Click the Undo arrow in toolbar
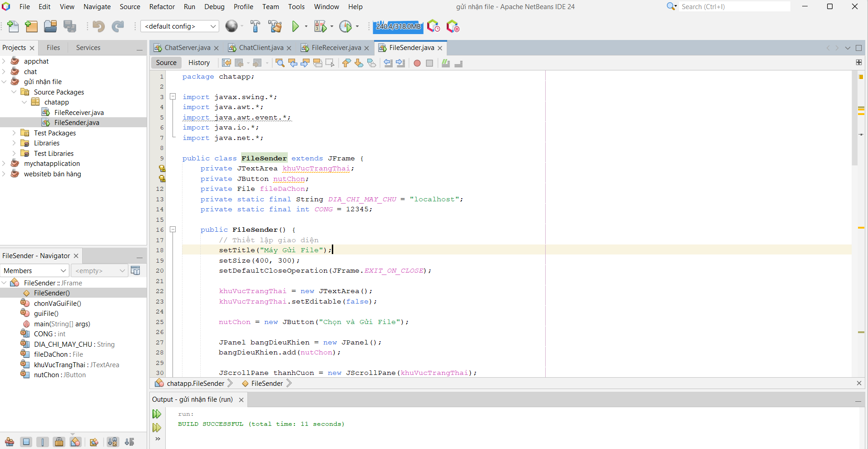Screen dimensions: 868x449 pyautogui.click(x=98, y=26)
